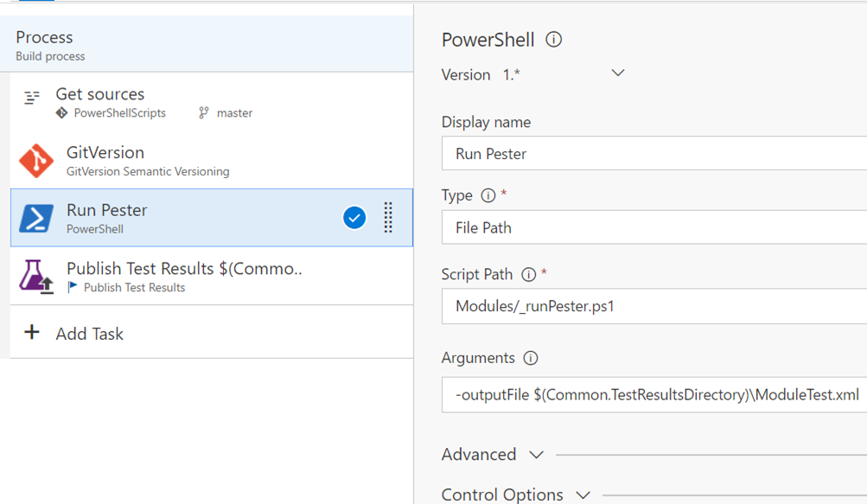Click the GitVersion orange diamond icon

[x=36, y=161]
